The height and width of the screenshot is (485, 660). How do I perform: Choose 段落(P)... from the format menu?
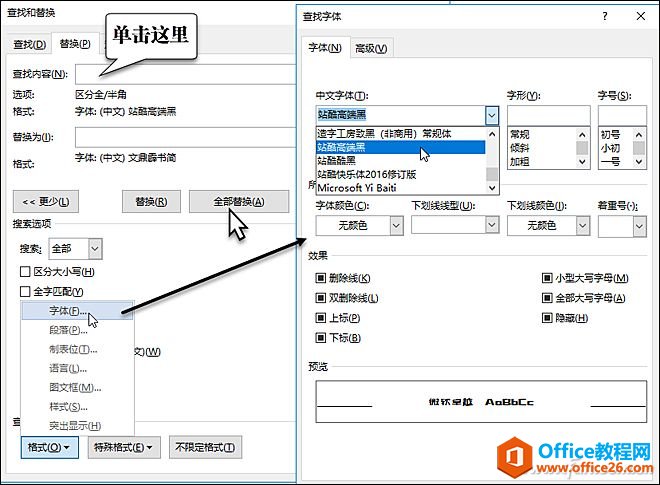[77, 330]
